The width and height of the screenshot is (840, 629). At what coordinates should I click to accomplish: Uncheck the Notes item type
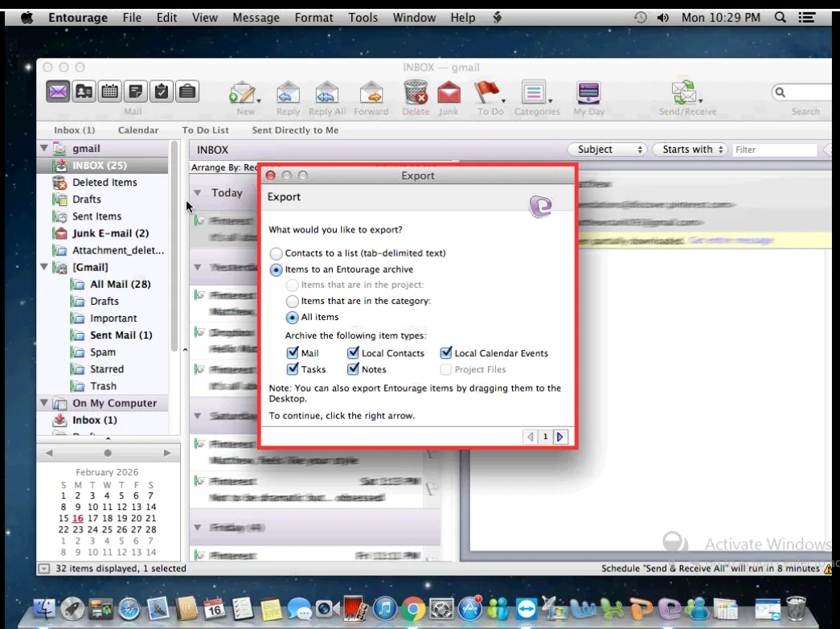[x=354, y=369]
